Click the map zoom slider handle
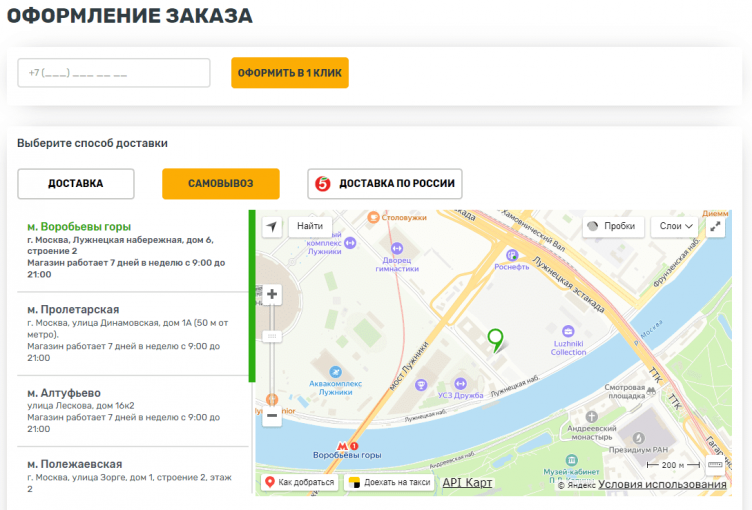The height and width of the screenshot is (510, 752). [272, 336]
